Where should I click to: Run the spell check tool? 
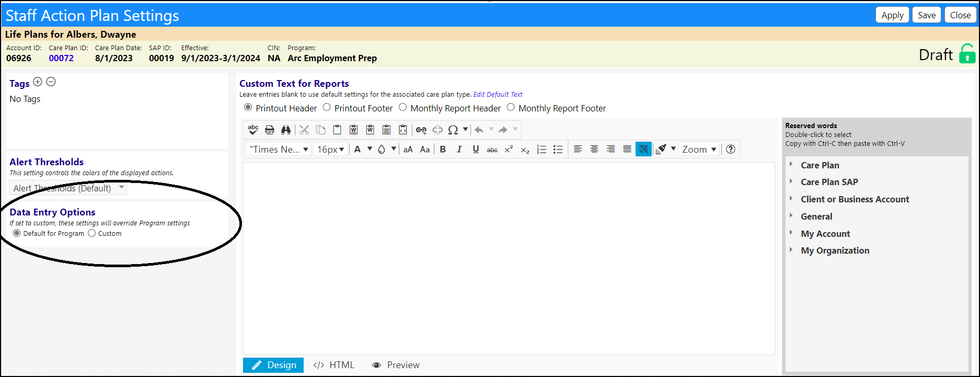[x=253, y=130]
